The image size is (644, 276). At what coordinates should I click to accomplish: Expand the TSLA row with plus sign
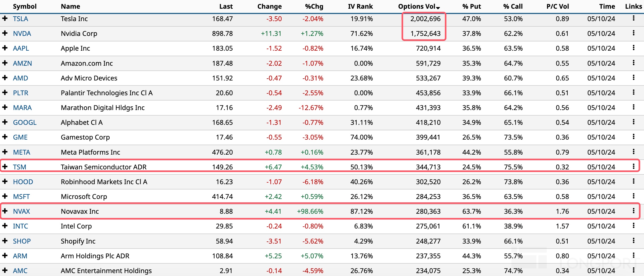tap(5, 18)
